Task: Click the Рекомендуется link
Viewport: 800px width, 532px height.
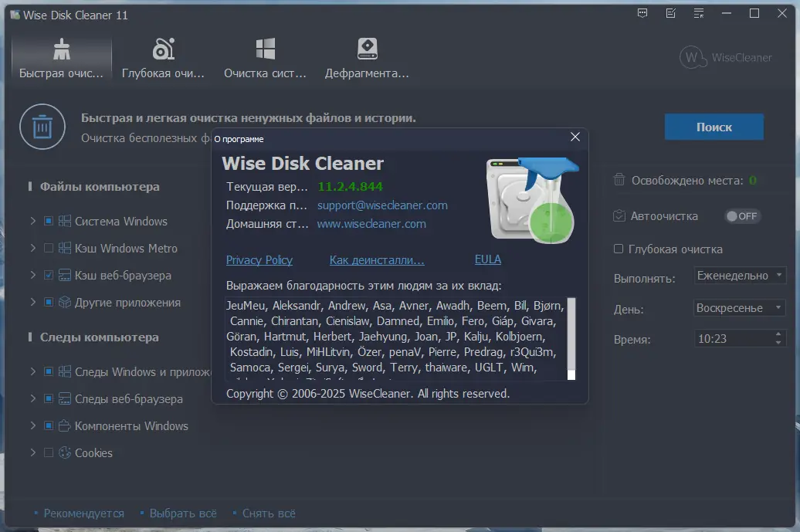Action: [83, 513]
